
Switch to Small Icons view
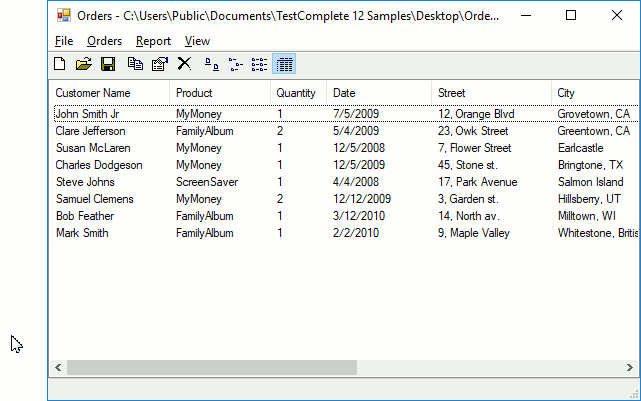pyautogui.click(x=235, y=64)
